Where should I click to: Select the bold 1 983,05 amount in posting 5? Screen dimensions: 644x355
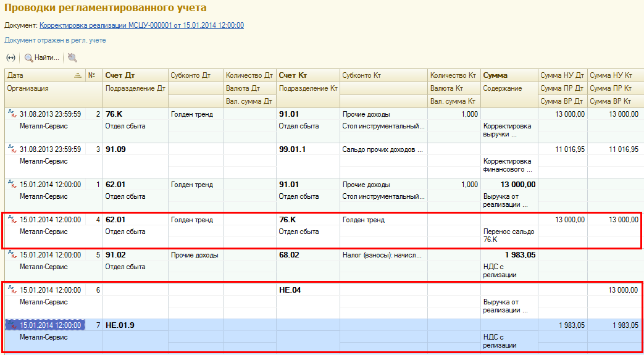(x=509, y=255)
